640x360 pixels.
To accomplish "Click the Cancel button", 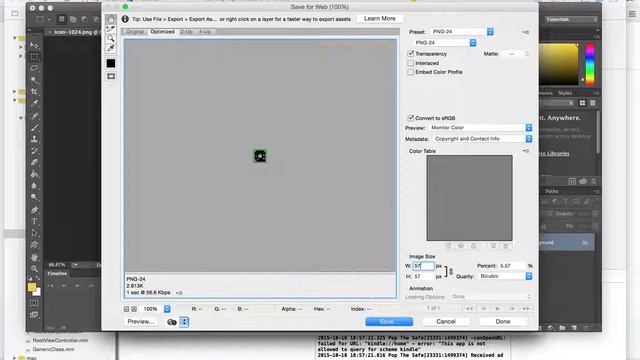I will 446,322.
